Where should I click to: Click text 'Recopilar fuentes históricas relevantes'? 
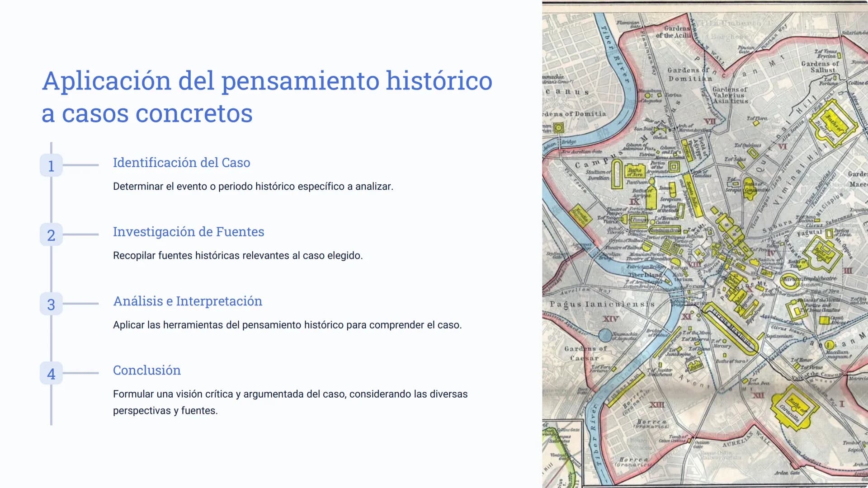click(201, 256)
